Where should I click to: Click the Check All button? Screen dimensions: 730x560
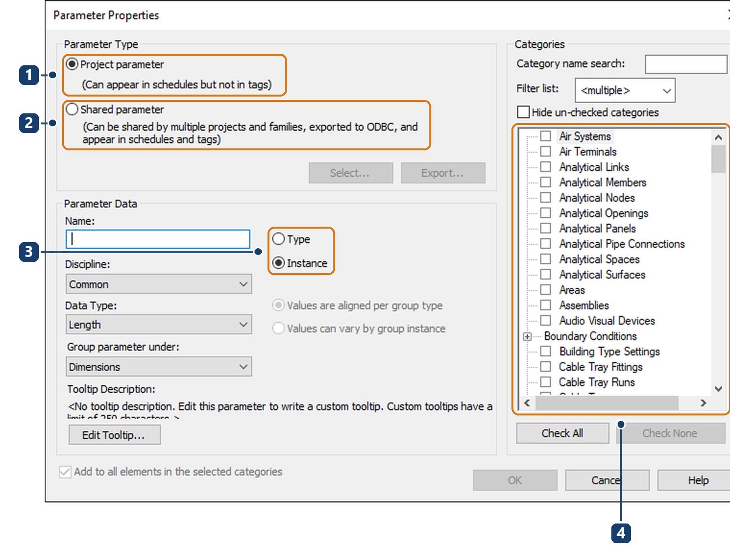coord(562,433)
